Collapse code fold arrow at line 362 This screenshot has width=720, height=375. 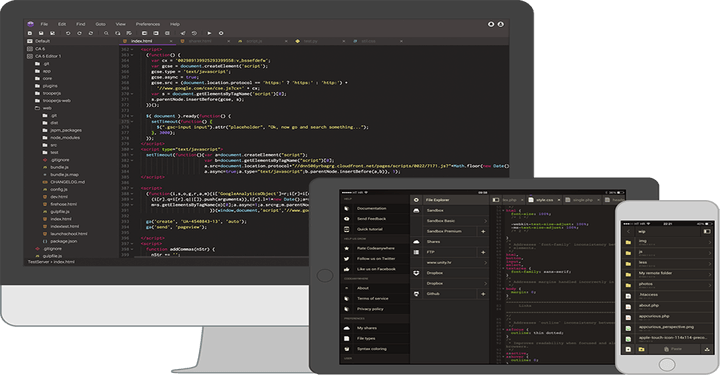pyautogui.click(x=132, y=49)
